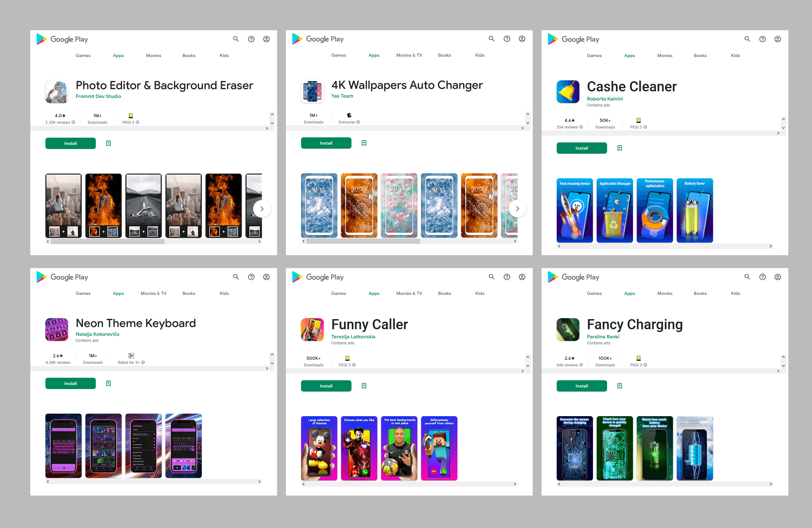The height and width of the screenshot is (528, 812).
Task: Open help icon in 4K Wallpapers panel
Action: pyautogui.click(x=507, y=39)
